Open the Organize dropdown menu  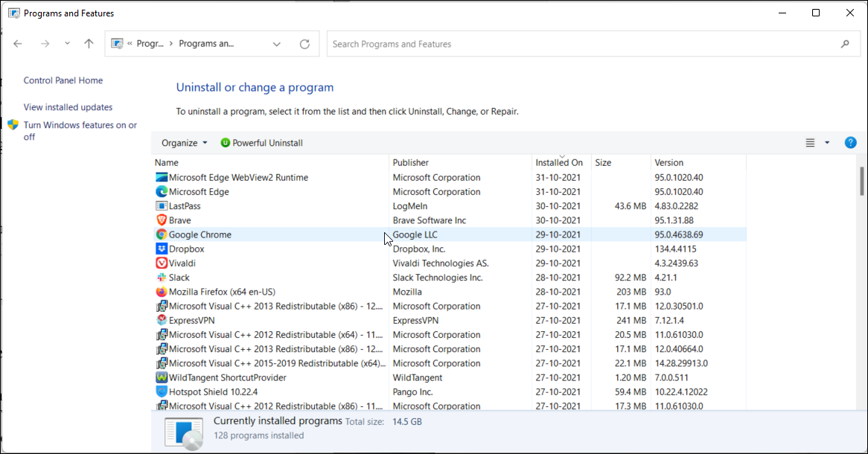tap(183, 142)
